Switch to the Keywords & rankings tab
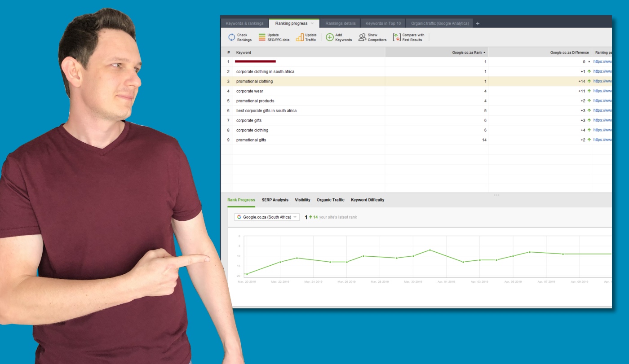The image size is (629, 364). click(244, 24)
